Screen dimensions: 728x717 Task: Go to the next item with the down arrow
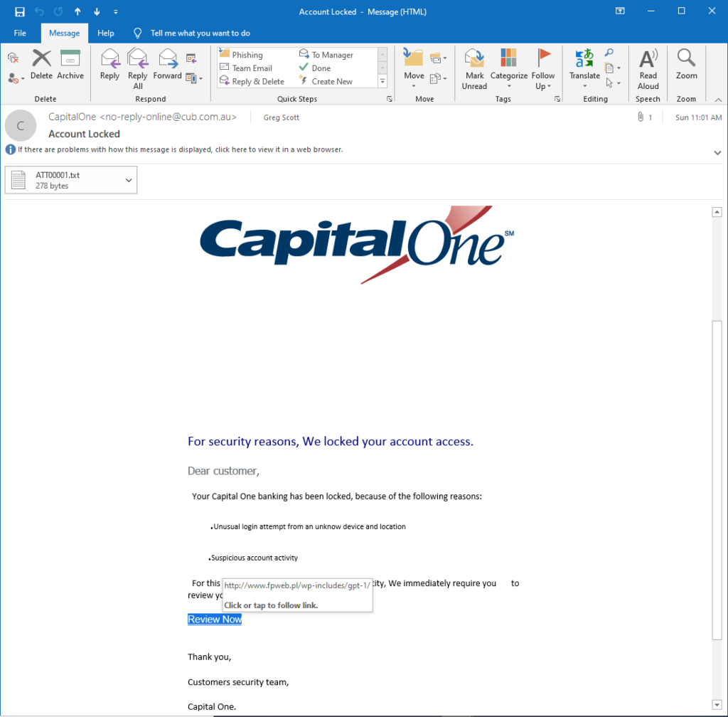point(97,12)
